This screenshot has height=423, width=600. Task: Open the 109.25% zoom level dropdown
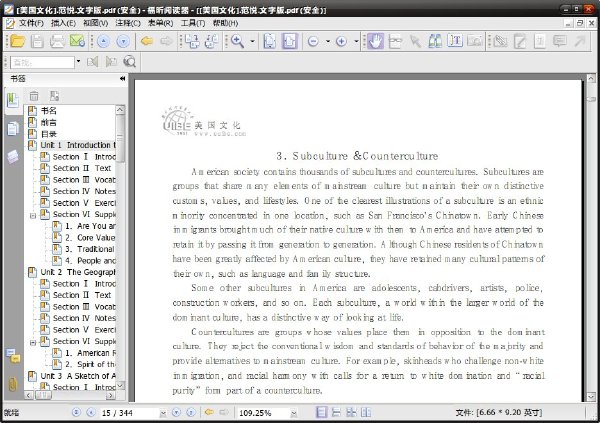click(x=294, y=413)
